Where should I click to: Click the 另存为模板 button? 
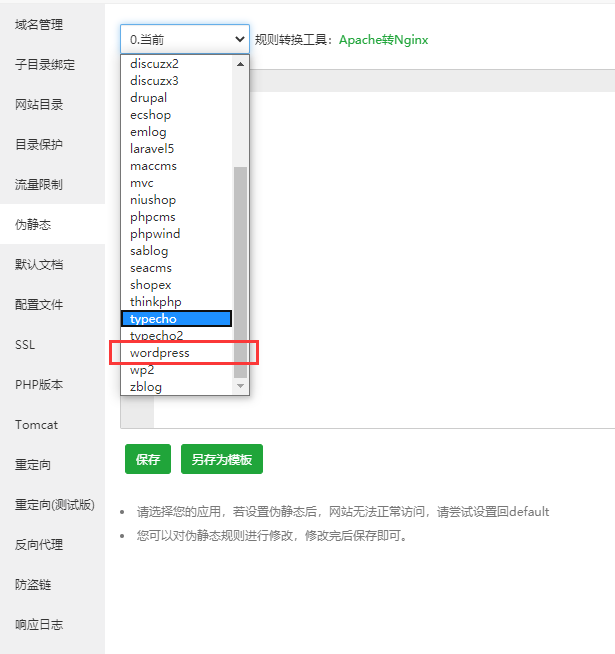pyautogui.click(x=222, y=459)
